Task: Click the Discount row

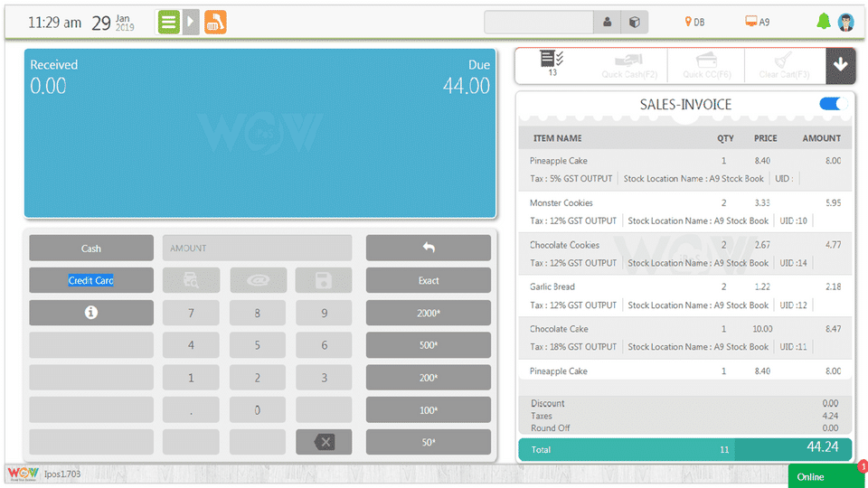Action: (685, 403)
